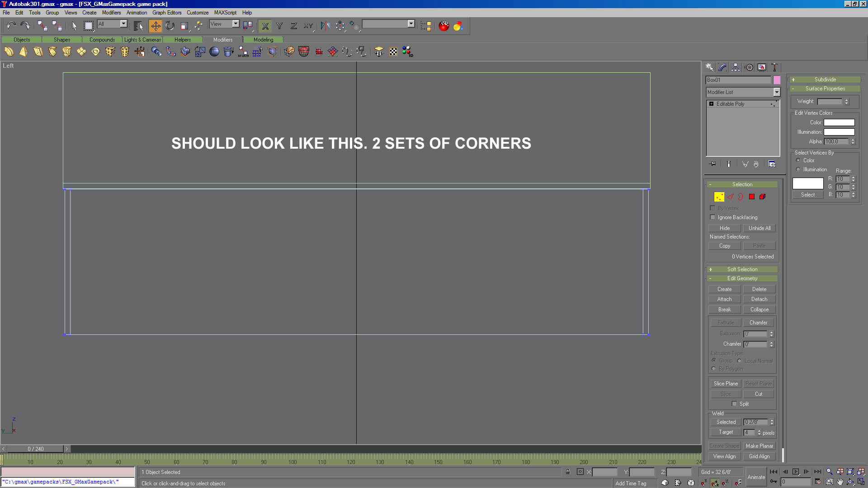Tick the Split checkbox
This screenshot has width=868, height=488.
pyautogui.click(x=734, y=404)
